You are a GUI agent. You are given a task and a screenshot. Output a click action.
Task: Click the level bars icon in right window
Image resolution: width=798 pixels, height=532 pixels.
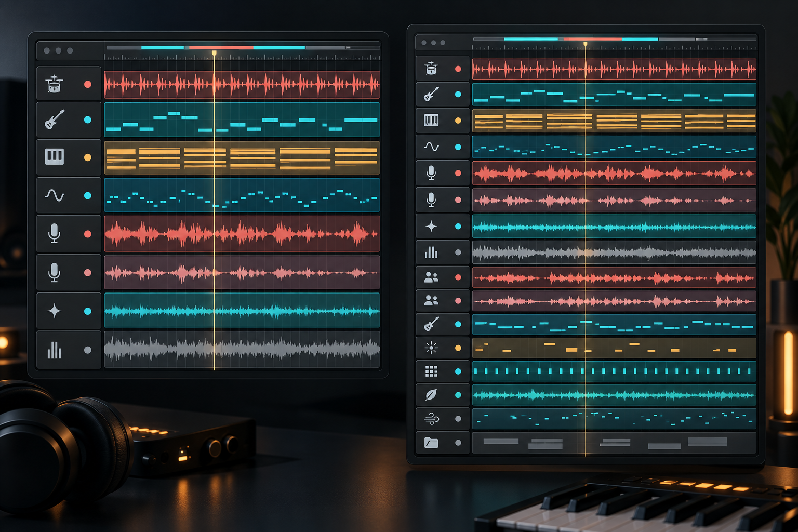tap(431, 252)
